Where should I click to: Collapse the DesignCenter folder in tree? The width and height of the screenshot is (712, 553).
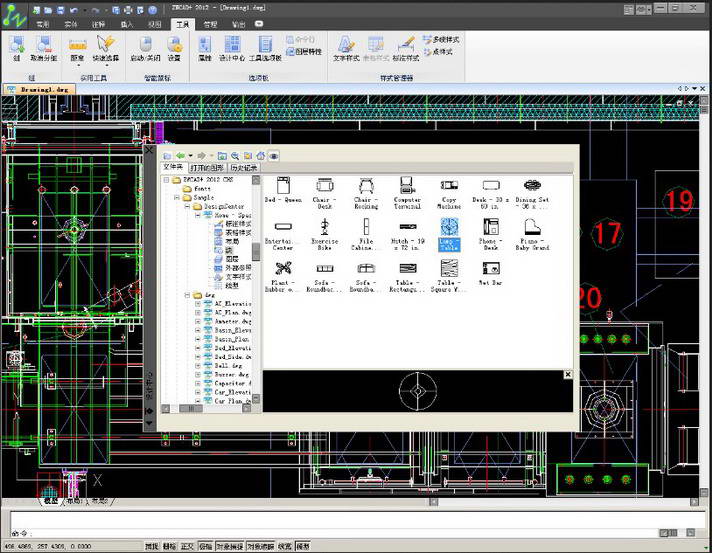click(186, 207)
